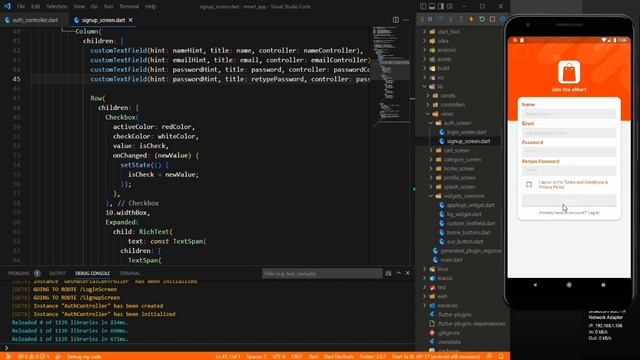Viewport: 640px width, 360px height.
Task: Switch to the TERMINAL panel tab
Action: (130, 273)
